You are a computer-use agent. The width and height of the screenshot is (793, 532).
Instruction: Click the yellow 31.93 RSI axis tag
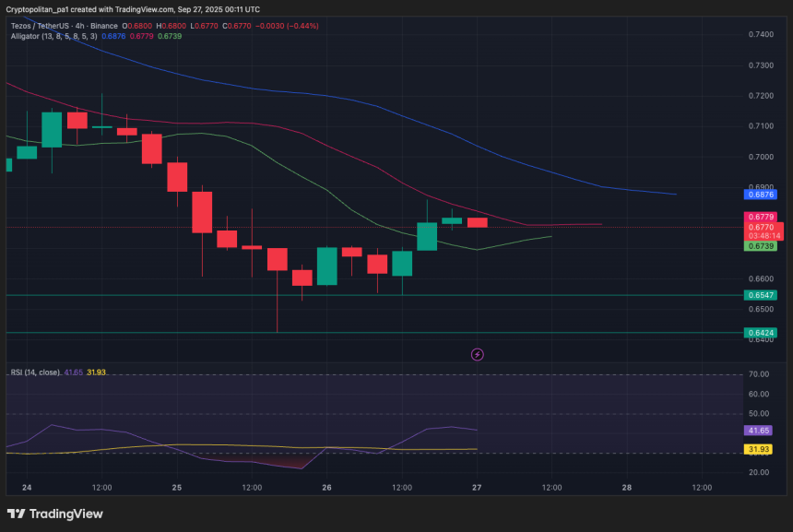(x=760, y=449)
